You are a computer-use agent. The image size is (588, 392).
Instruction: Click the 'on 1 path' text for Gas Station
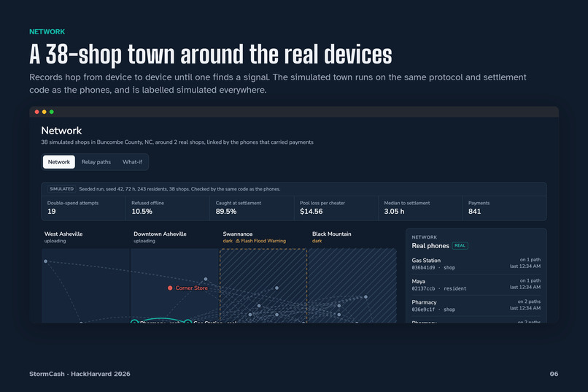pyautogui.click(x=530, y=260)
